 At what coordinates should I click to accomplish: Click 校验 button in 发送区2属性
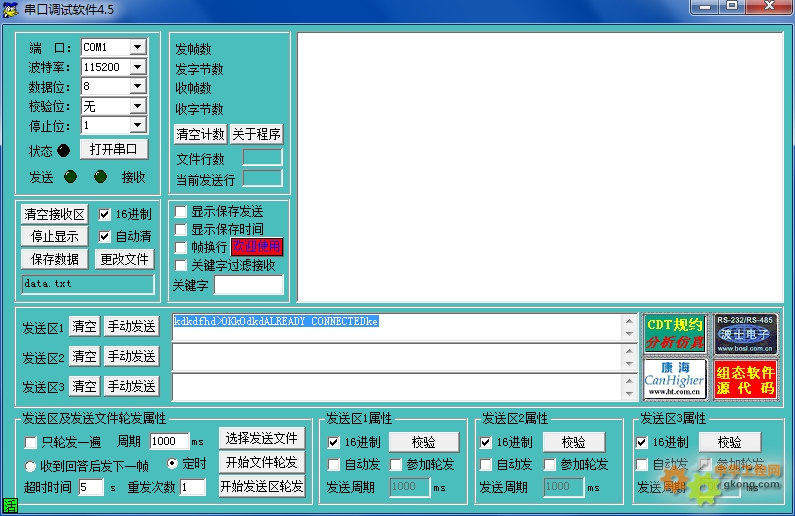point(574,442)
